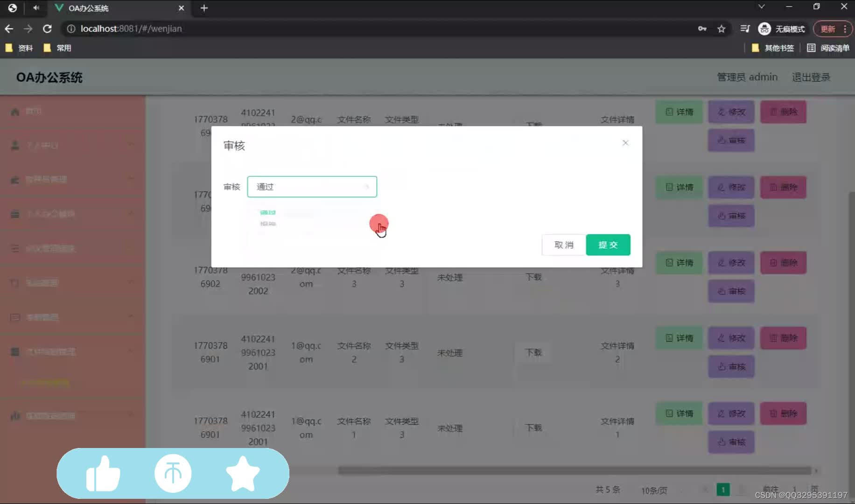The width and height of the screenshot is (855, 504).
Task: Click the home icon in the sidebar
Action: tap(15, 112)
